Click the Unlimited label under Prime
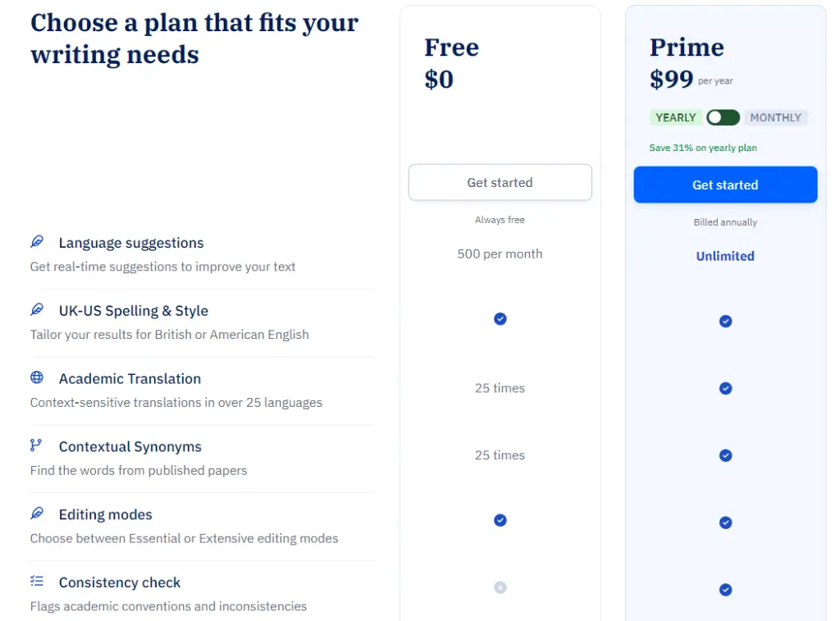The height and width of the screenshot is (621, 840). pyautogui.click(x=725, y=256)
